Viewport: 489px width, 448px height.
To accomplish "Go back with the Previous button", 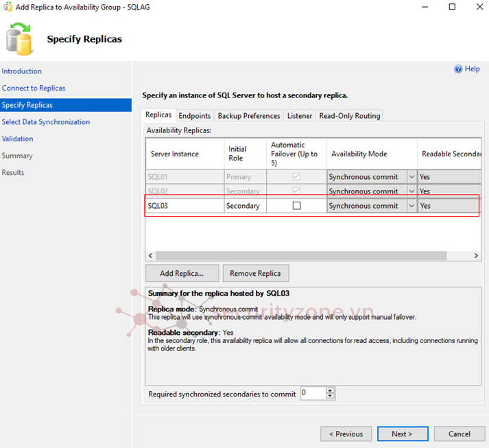I will click(x=346, y=434).
